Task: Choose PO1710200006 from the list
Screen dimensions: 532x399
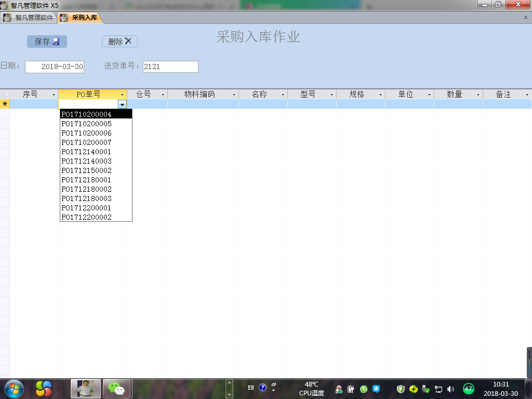Action: pyautogui.click(x=96, y=133)
